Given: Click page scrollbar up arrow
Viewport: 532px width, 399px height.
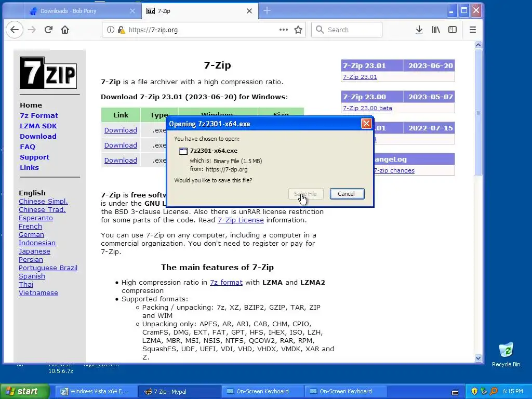Looking at the screenshot, I should click(x=478, y=45).
